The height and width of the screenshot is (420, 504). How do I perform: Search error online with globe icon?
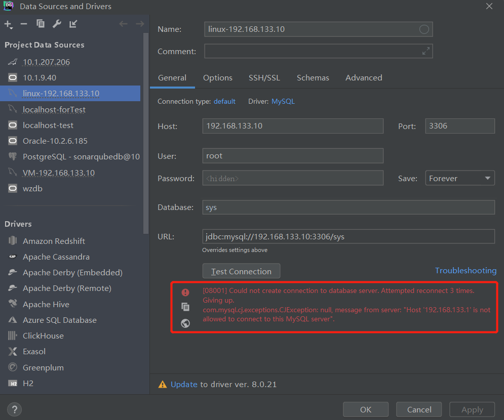pyautogui.click(x=185, y=323)
